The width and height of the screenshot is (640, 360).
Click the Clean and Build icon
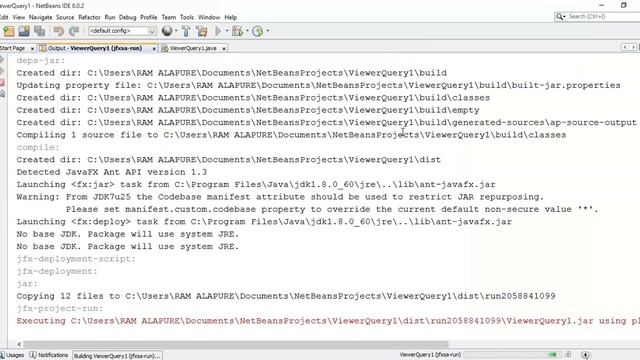point(202,31)
